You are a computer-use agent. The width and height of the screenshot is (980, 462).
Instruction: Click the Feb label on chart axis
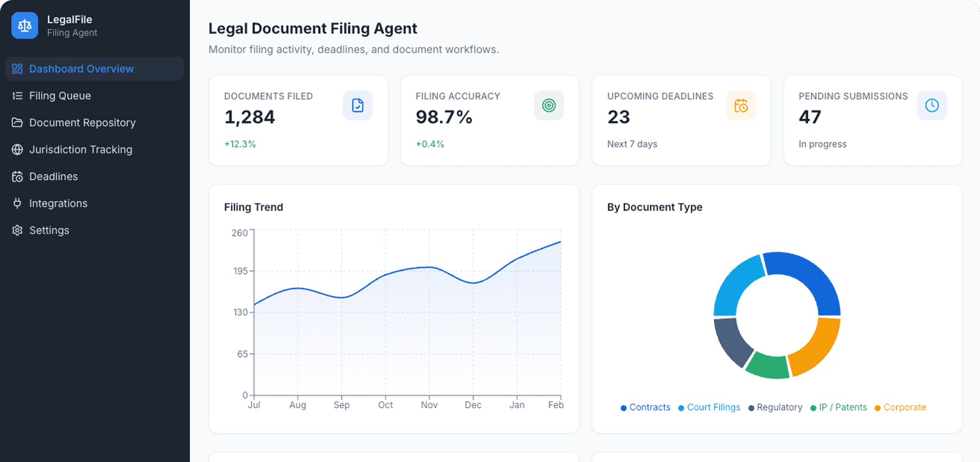[x=556, y=405]
